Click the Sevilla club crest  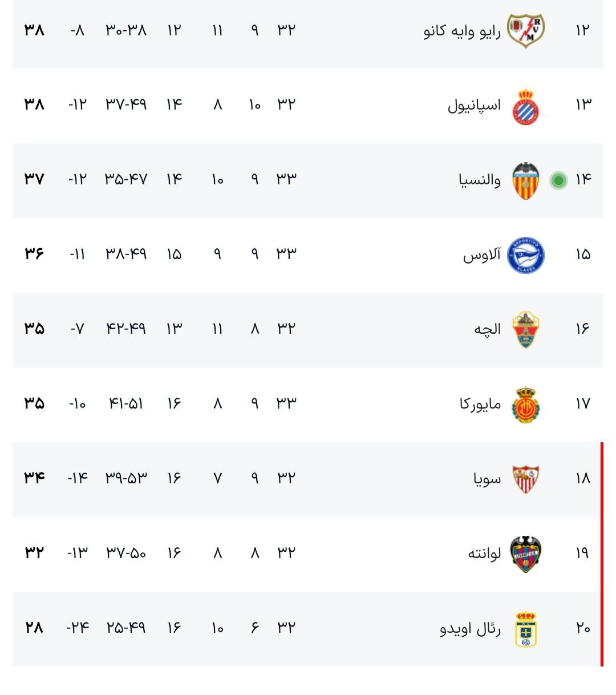pyautogui.click(x=525, y=479)
